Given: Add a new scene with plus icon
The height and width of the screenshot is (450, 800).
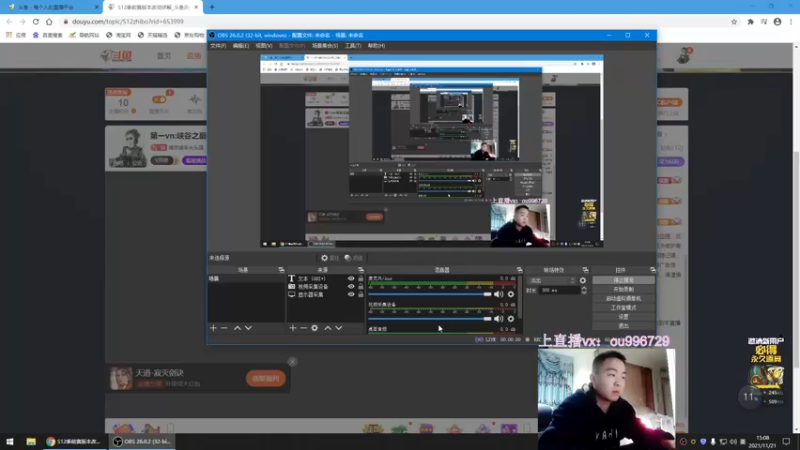Looking at the screenshot, I should click(x=213, y=328).
